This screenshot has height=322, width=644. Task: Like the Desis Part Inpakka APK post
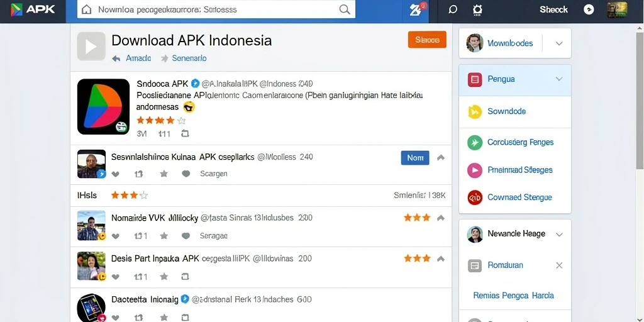[116, 277]
